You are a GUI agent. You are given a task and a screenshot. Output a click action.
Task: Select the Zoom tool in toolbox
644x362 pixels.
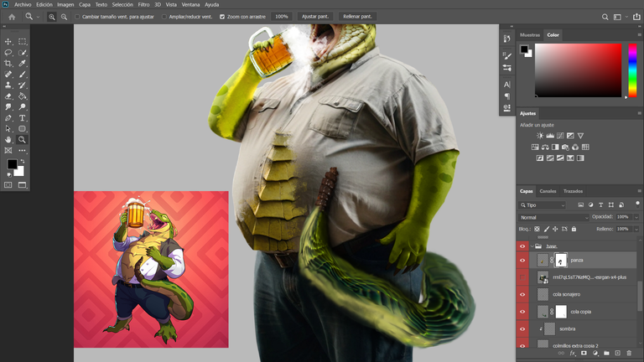[x=22, y=140]
